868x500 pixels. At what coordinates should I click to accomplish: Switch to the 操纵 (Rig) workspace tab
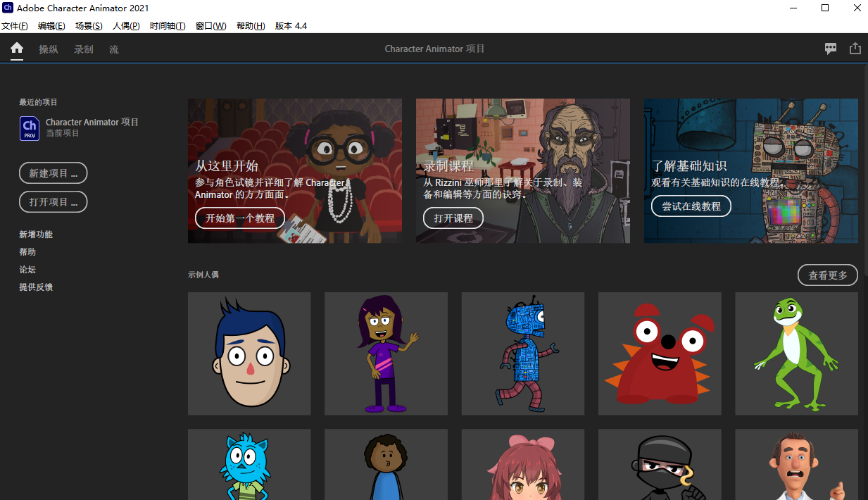point(49,49)
